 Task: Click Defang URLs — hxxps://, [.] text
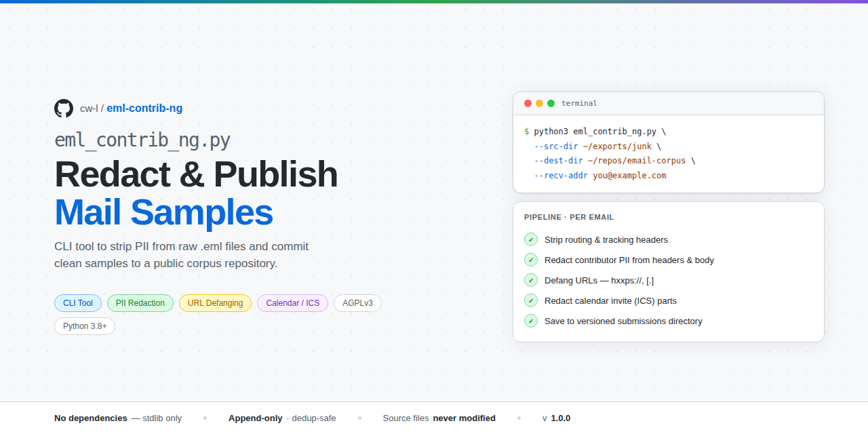[599, 281]
